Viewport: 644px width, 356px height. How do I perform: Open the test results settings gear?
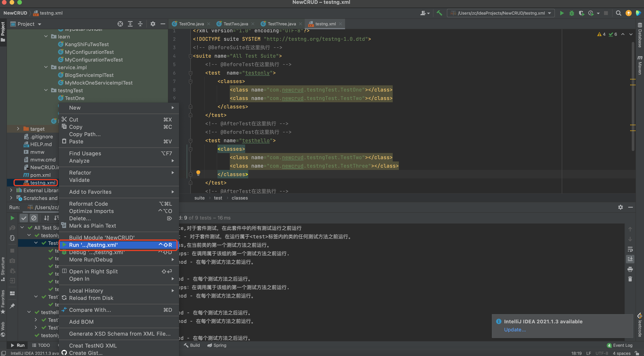pyautogui.click(x=621, y=207)
